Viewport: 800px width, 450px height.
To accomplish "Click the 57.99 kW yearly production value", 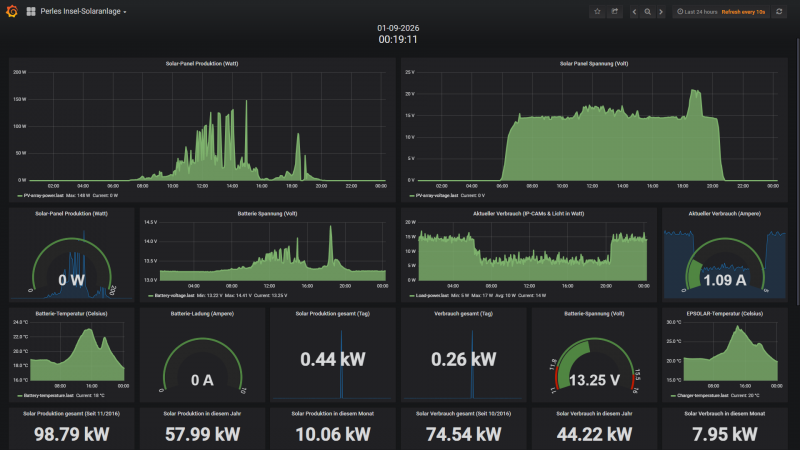I will pyautogui.click(x=202, y=434).
